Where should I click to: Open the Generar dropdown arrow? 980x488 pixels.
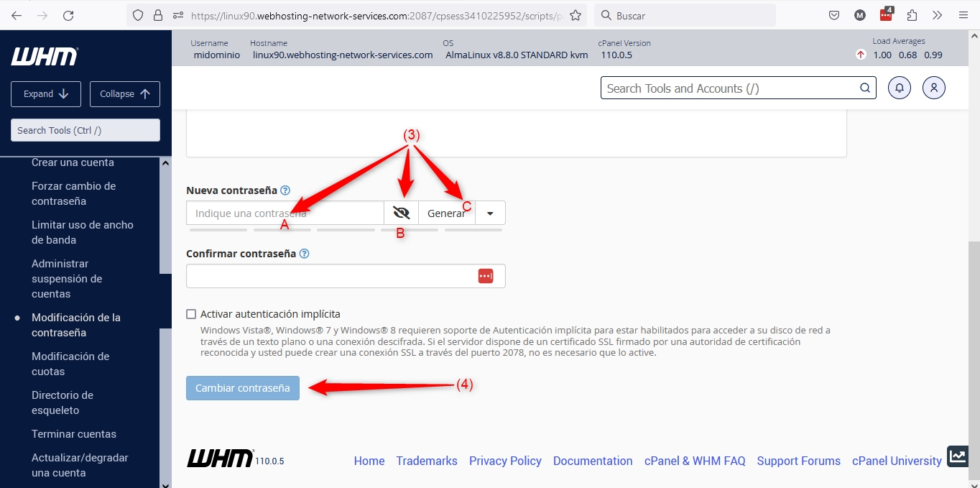(490, 213)
